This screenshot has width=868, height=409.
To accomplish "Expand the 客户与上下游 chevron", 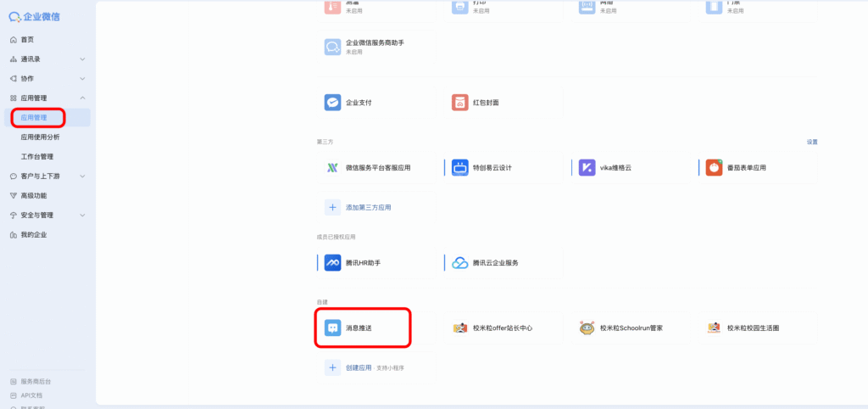I will tap(82, 176).
